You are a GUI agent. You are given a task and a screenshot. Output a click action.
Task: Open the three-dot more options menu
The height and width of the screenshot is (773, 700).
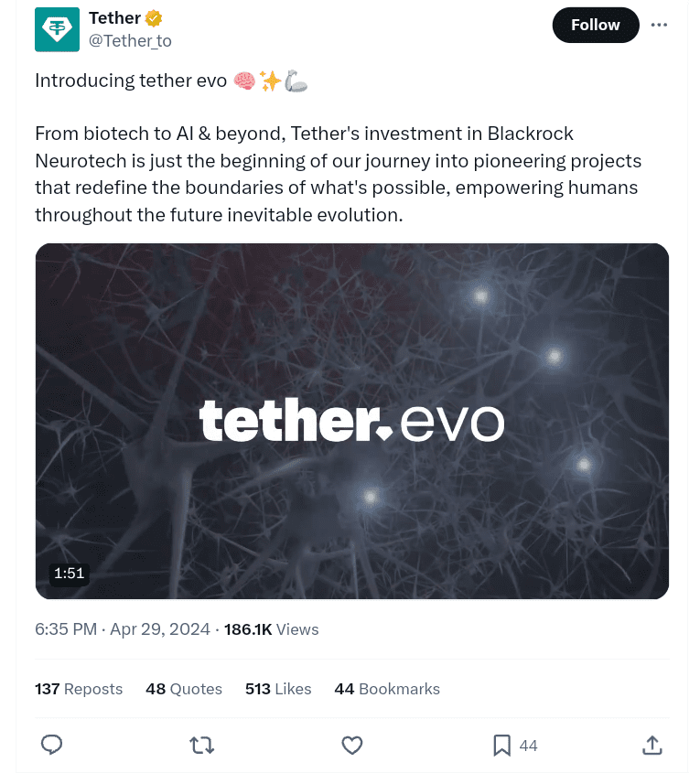click(x=659, y=25)
